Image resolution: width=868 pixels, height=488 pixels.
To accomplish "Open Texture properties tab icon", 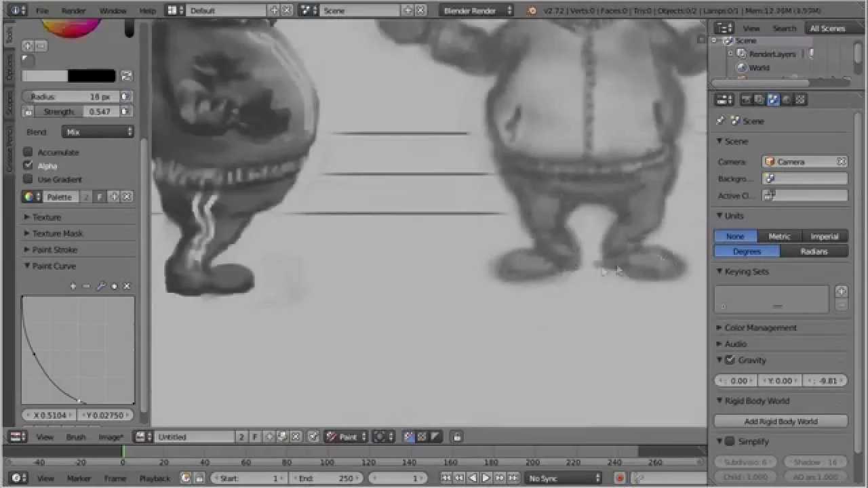I will coord(800,100).
